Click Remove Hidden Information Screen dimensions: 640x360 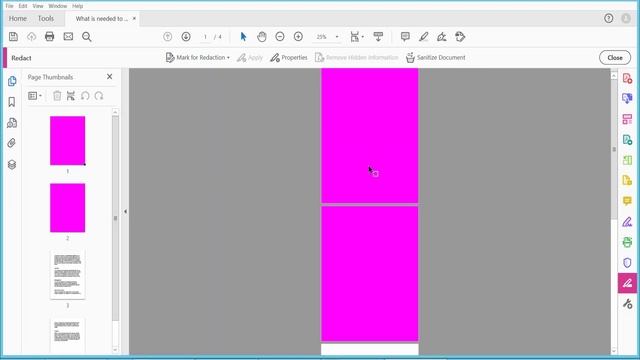point(356,58)
